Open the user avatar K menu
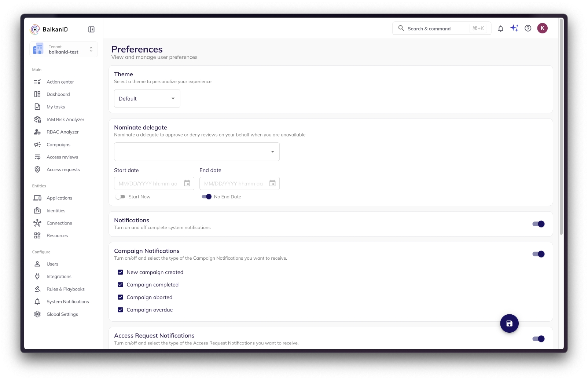The width and height of the screenshot is (588, 380). click(542, 28)
